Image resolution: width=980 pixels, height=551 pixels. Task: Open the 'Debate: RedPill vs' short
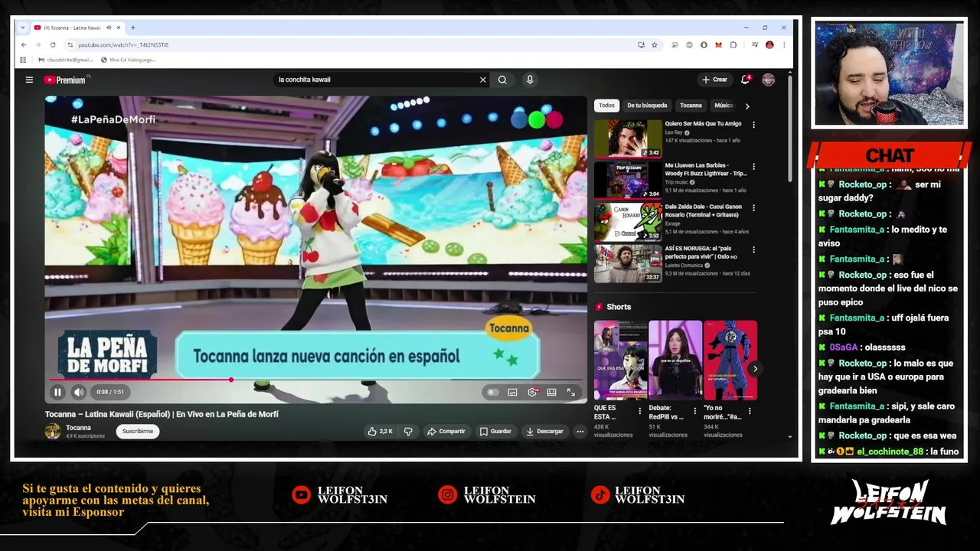[x=675, y=360]
